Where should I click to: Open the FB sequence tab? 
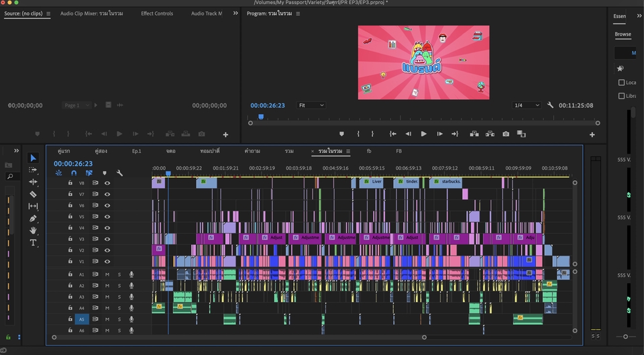click(398, 151)
